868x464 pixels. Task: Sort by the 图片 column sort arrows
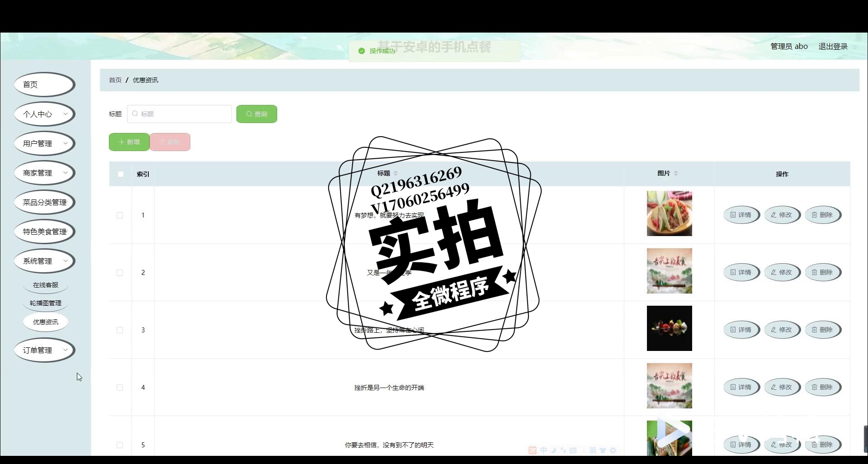pyautogui.click(x=676, y=173)
